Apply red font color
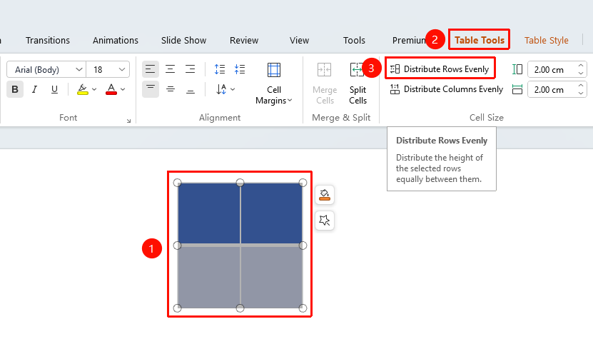 [111, 89]
